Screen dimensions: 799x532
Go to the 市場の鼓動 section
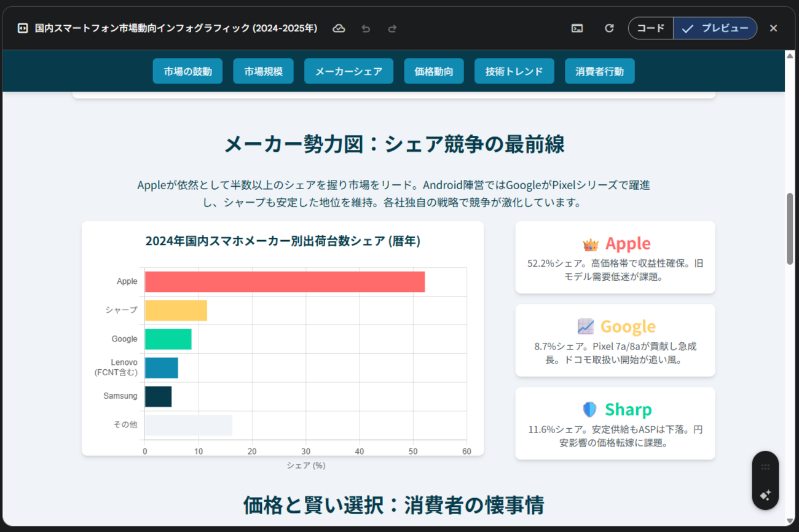(187, 71)
